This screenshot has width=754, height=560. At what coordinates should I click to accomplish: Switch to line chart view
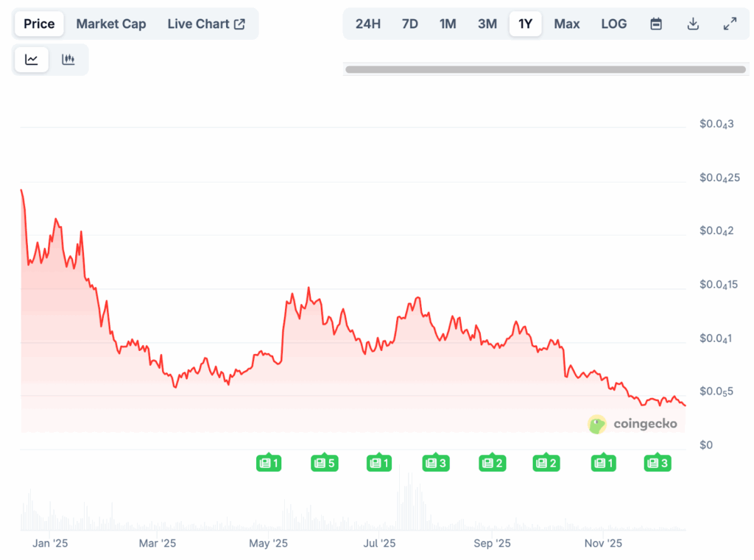pos(32,60)
